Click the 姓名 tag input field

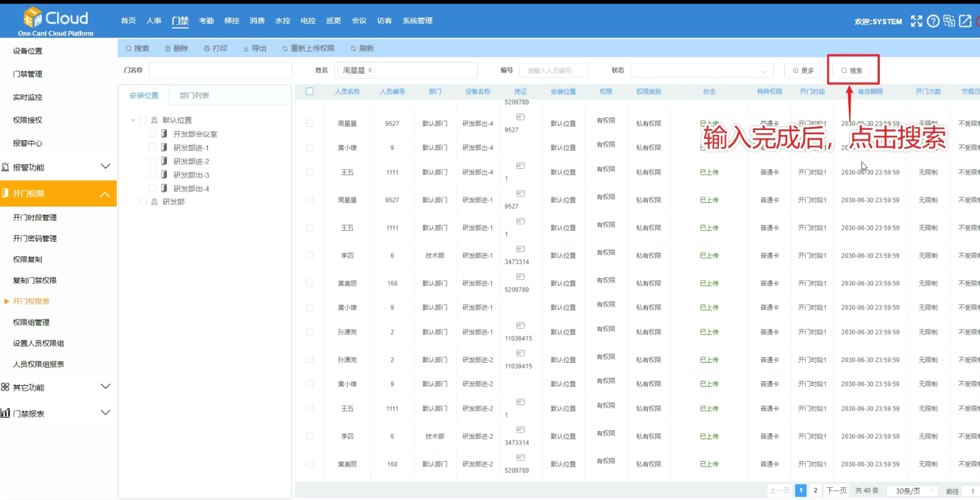[406, 70]
